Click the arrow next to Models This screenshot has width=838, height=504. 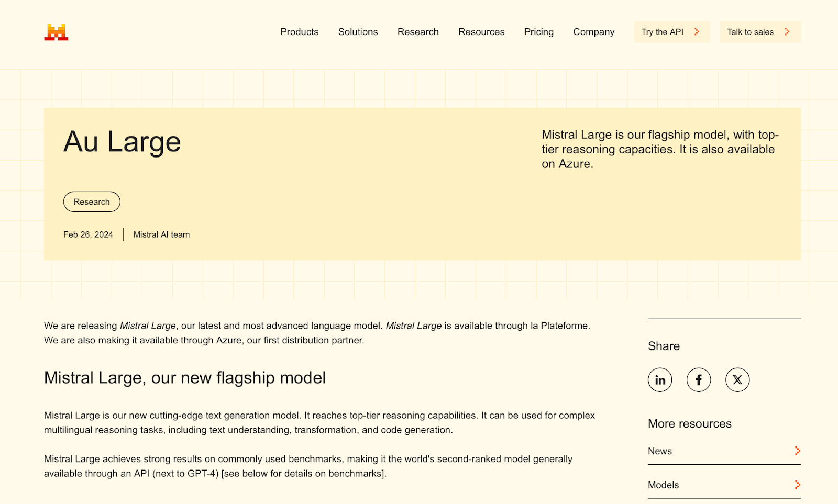pos(797,485)
